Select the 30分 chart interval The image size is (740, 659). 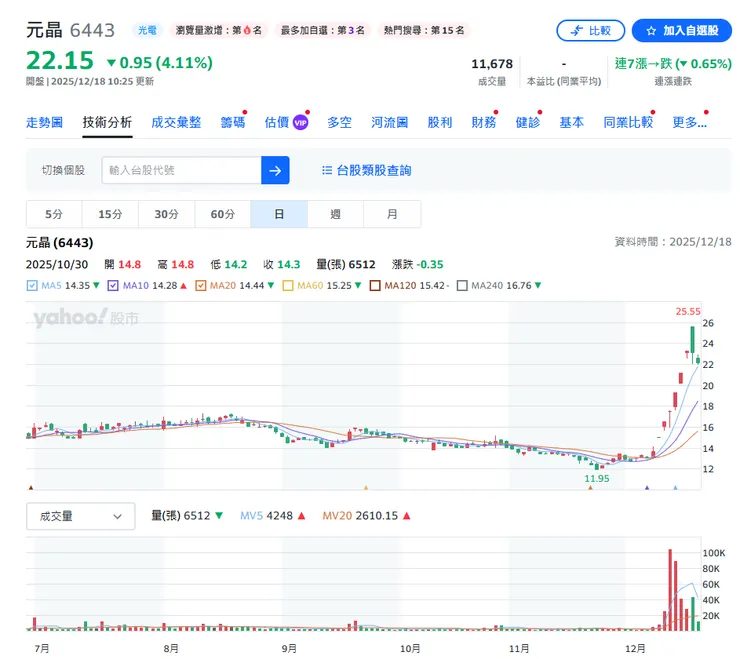[166, 214]
